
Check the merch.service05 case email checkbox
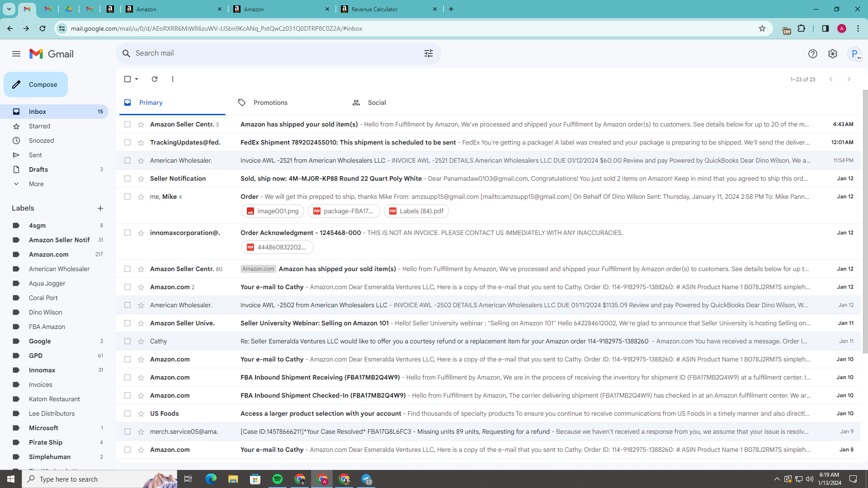tap(127, 432)
